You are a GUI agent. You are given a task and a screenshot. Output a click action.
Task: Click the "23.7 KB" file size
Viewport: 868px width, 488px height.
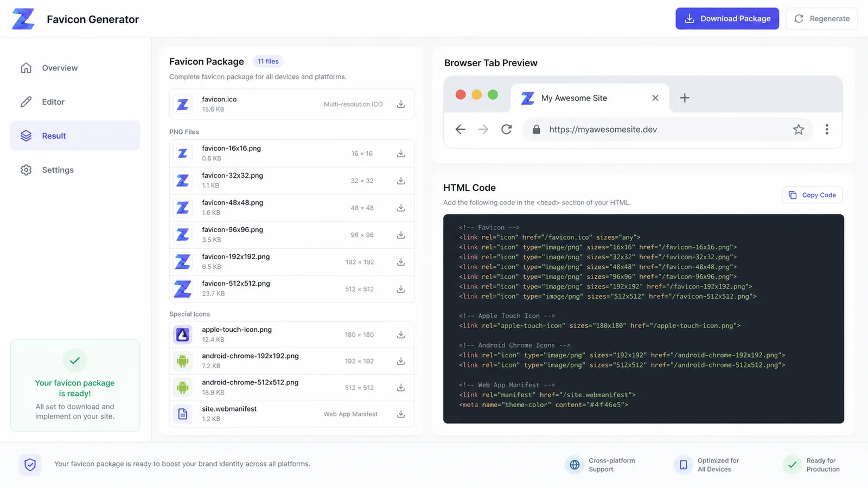point(213,294)
